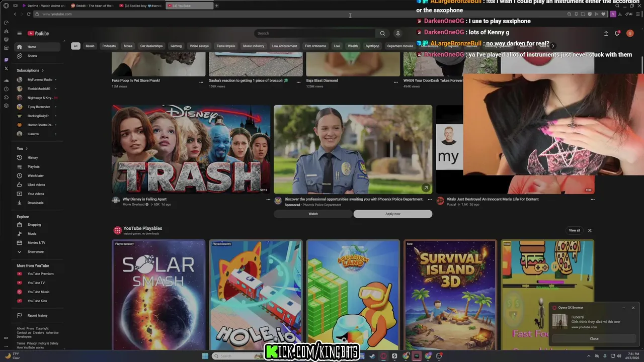644x362 pixels.
Task: Click the YouTube logo
Action: pos(38,34)
